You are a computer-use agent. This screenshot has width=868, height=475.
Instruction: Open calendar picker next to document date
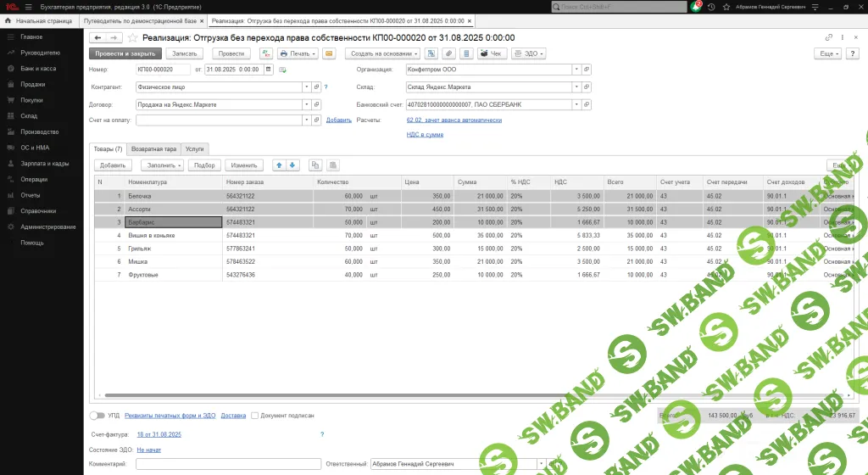tap(269, 70)
